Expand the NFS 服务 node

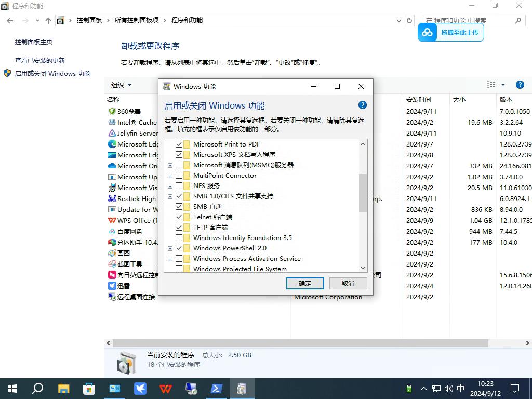tap(170, 186)
